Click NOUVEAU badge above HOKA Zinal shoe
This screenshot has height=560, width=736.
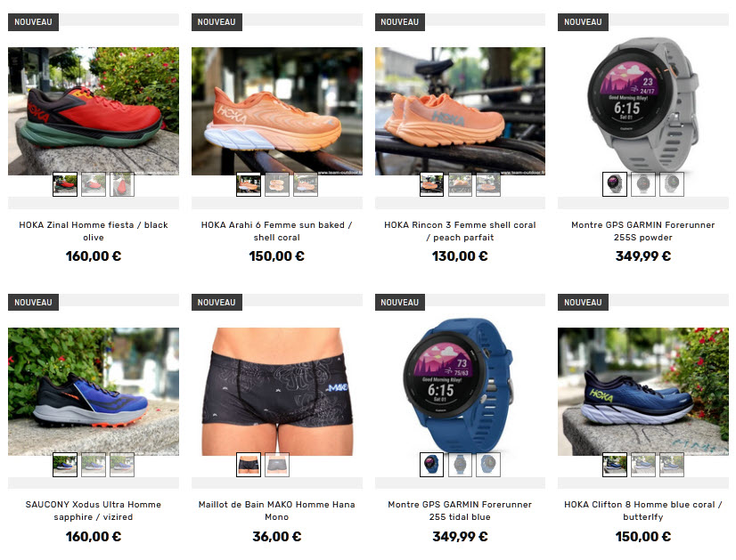(x=33, y=22)
